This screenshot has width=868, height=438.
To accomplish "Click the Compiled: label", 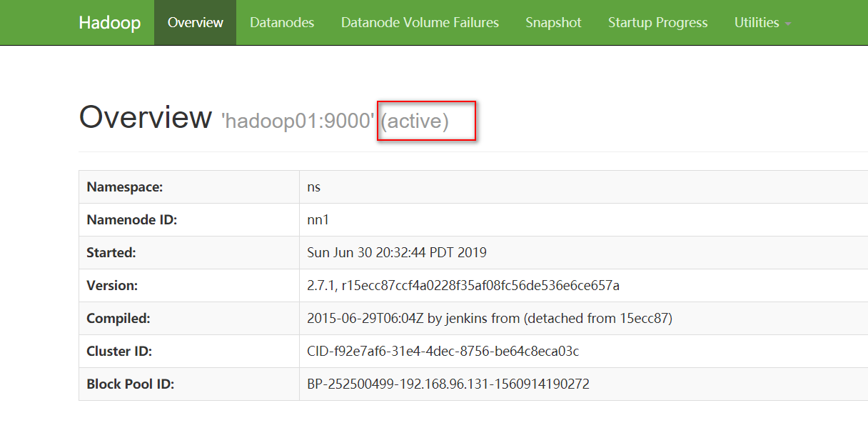I will tap(118, 319).
